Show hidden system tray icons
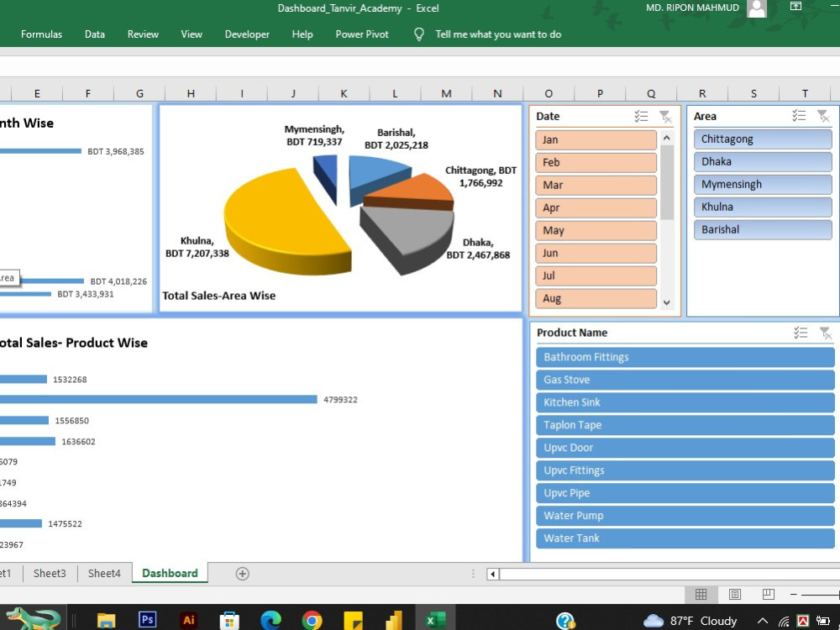Screen dimensions: 840x630 [763, 622]
